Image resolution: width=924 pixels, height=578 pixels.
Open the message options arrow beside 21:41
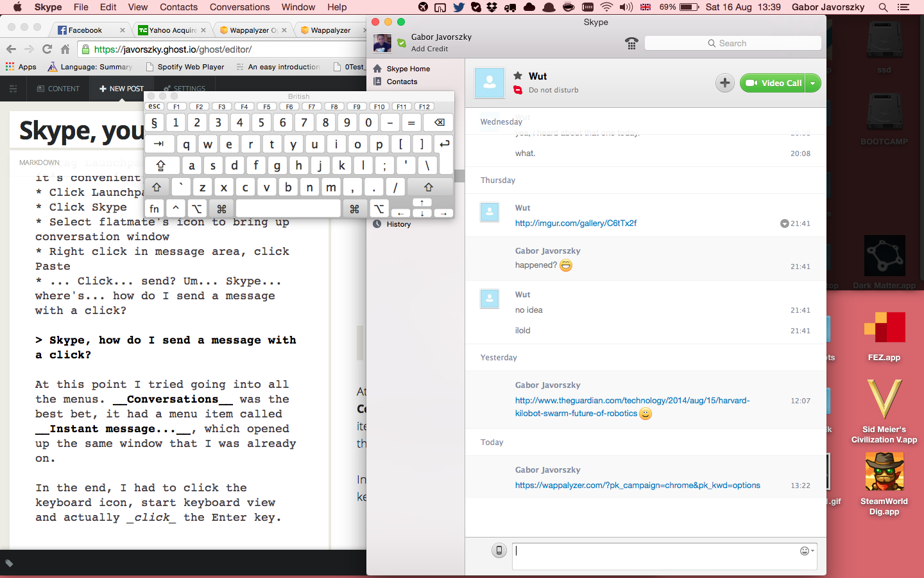784,223
